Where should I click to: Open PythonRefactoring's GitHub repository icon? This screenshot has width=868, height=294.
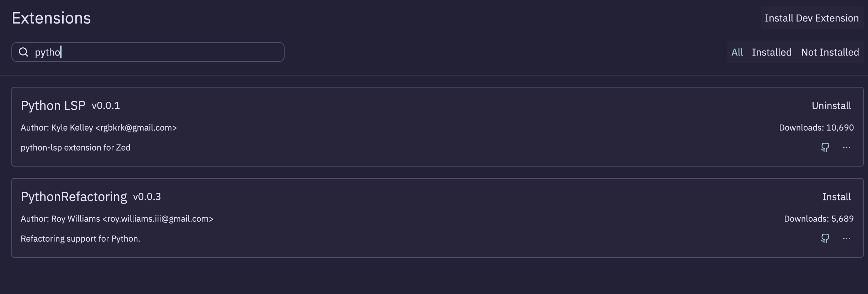[x=825, y=238]
